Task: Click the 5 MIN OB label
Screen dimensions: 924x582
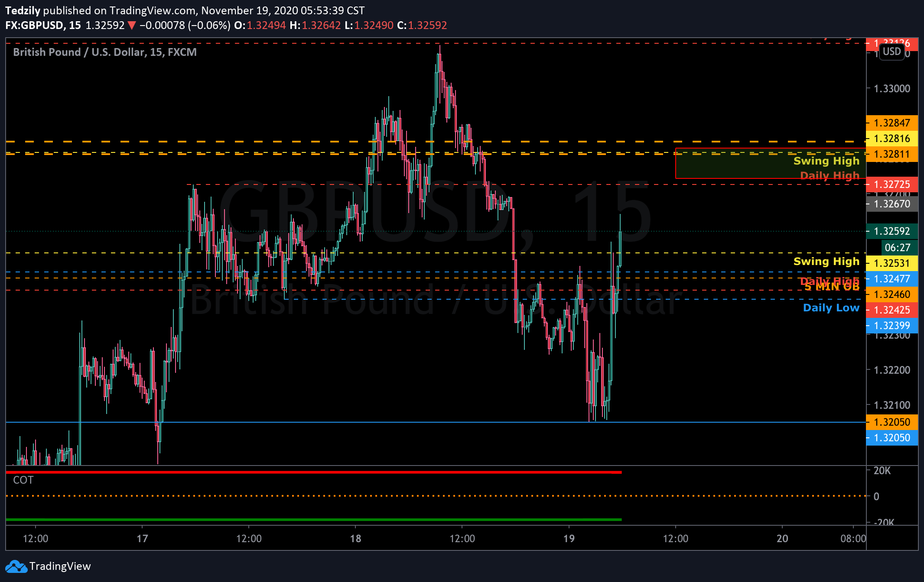Action: 832,287
